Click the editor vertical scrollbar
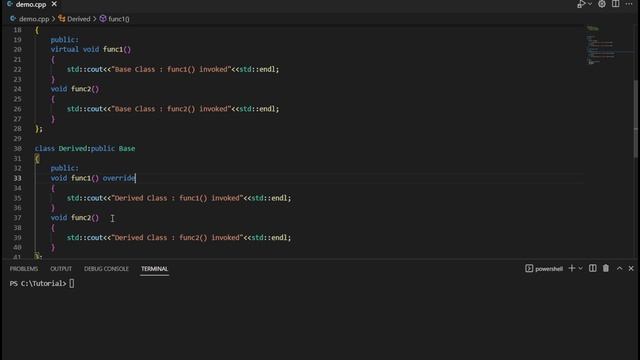 coord(636,118)
